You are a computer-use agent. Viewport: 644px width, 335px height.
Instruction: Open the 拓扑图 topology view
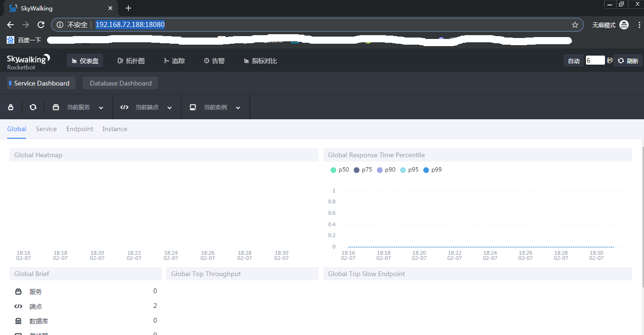[131, 60]
